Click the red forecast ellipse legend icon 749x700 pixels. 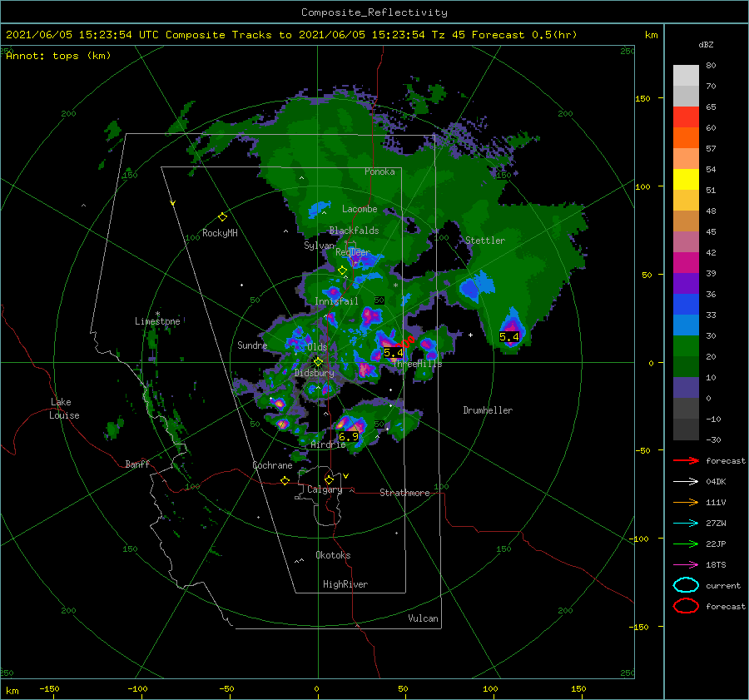[686, 606]
